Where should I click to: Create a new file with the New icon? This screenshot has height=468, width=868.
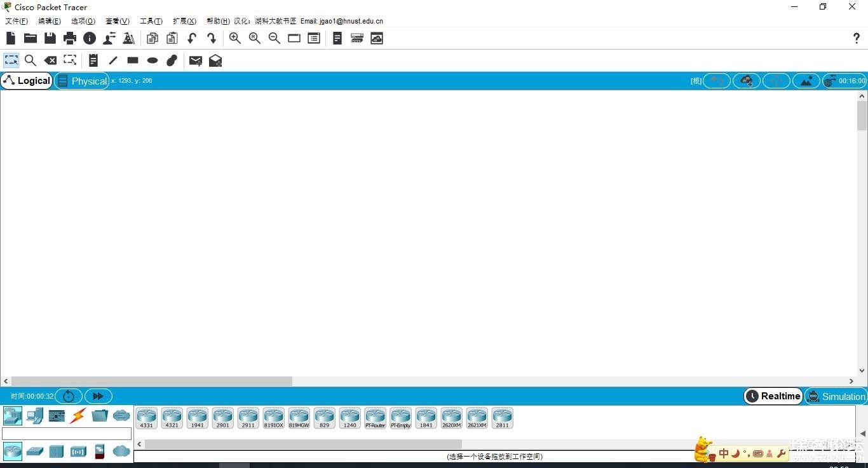click(11, 38)
